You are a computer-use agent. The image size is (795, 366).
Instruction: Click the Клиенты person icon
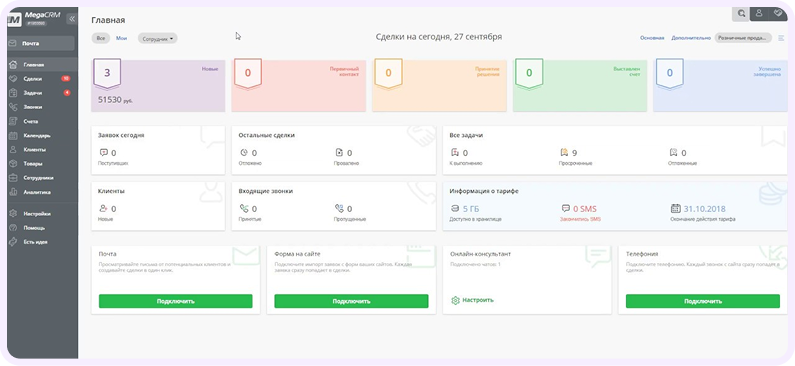point(13,150)
